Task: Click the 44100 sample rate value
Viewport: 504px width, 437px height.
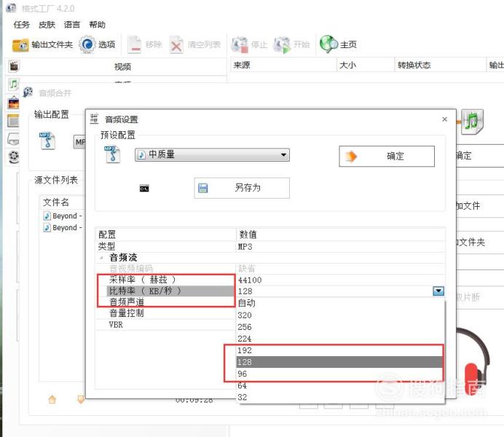Action: (250, 280)
